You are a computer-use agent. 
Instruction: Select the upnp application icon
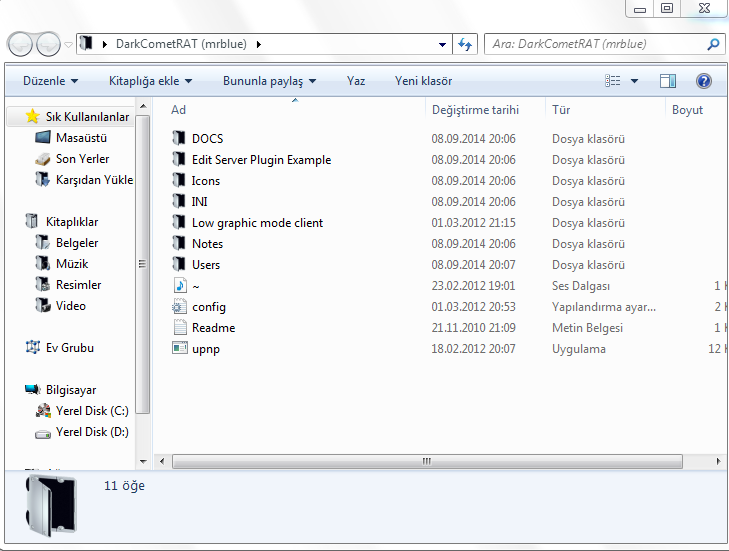pos(179,348)
